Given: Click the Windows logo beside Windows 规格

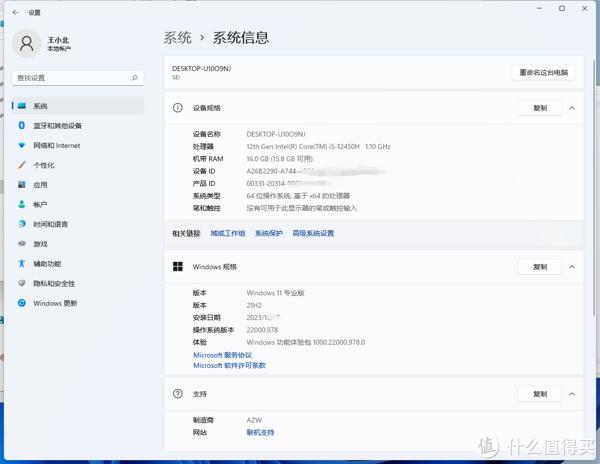Looking at the screenshot, I should [x=178, y=267].
